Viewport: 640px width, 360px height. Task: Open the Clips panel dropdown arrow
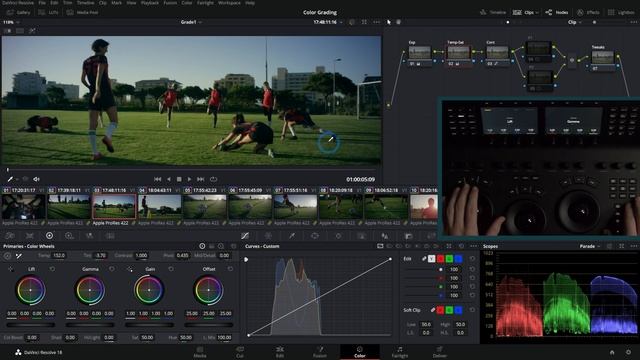537,13
